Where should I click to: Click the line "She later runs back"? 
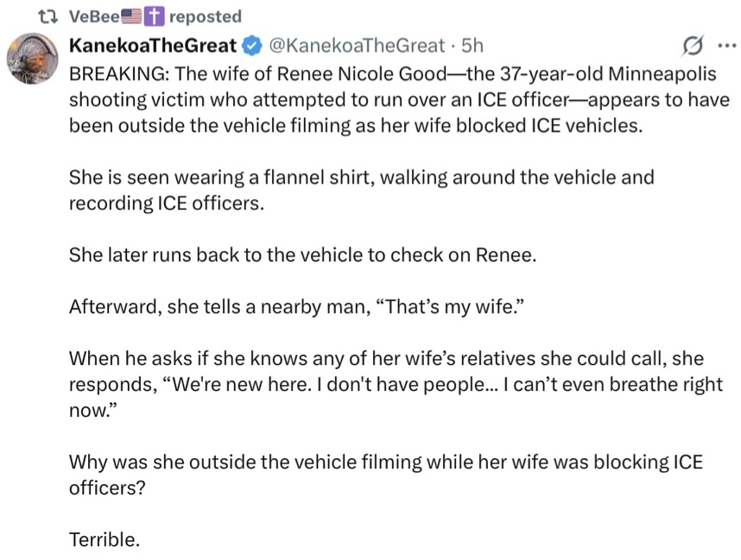pyautogui.click(x=302, y=256)
